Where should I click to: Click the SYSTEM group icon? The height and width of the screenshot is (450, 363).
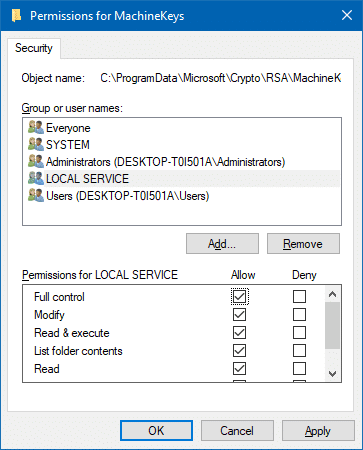point(36,144)
